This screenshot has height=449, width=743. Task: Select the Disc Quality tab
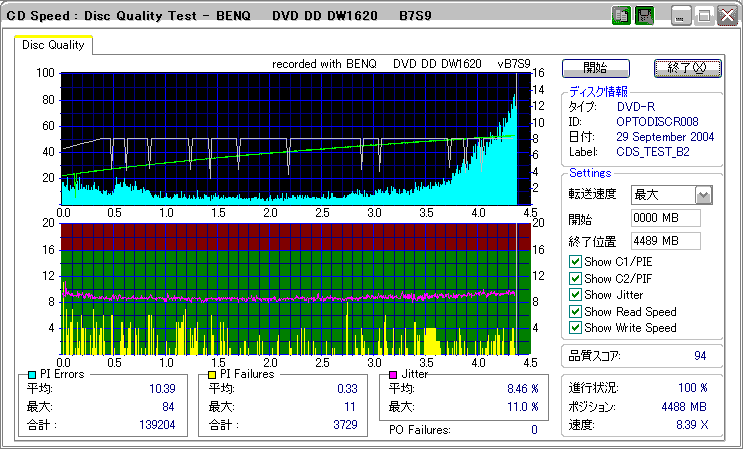click(x=54, y=45)
